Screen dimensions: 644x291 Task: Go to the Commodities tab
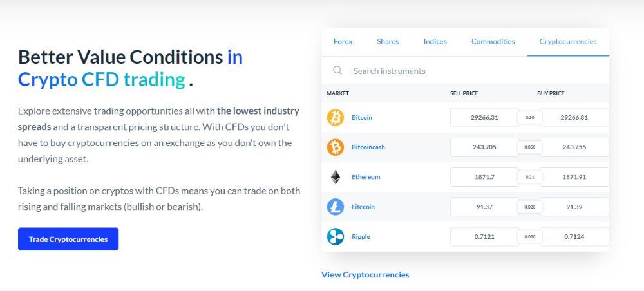(x=493, y=42)
